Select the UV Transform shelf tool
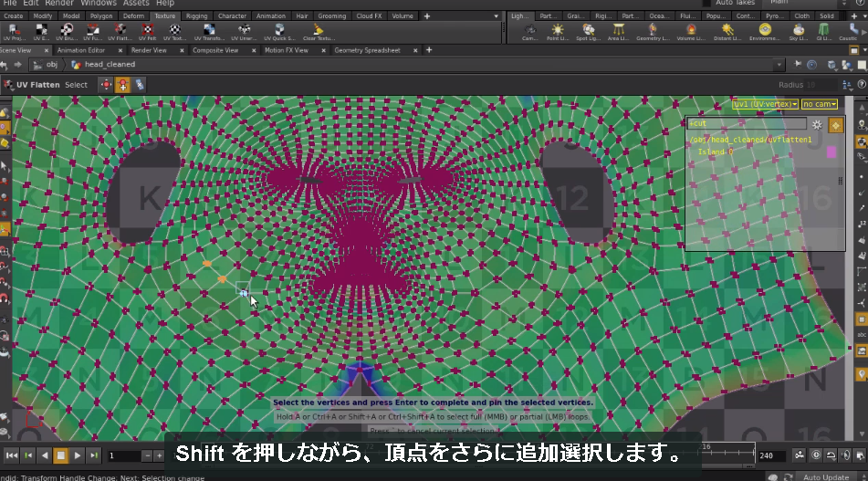The image size is (868, 481). coord(209,32)
